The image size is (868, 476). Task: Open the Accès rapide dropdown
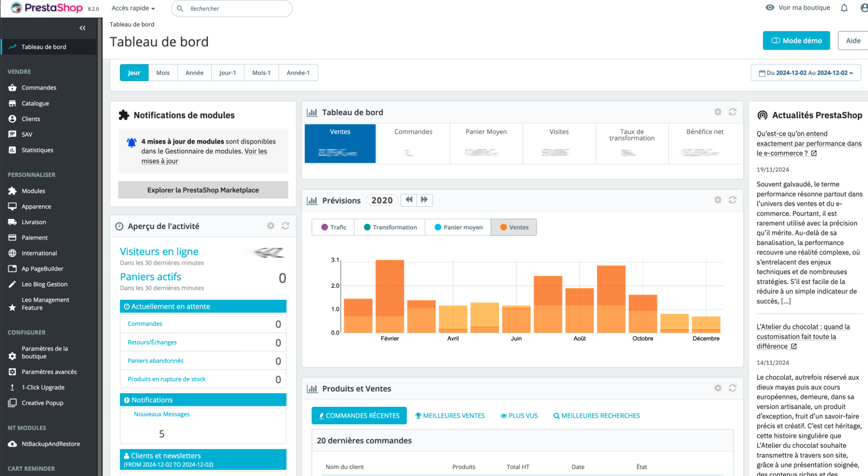coord(133,8)
